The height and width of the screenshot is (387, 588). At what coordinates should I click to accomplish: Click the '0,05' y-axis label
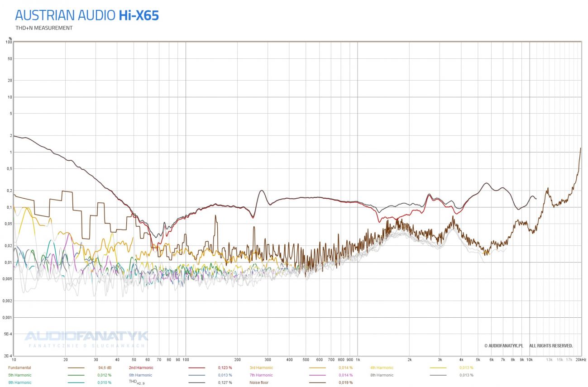(x=8, y=224)
